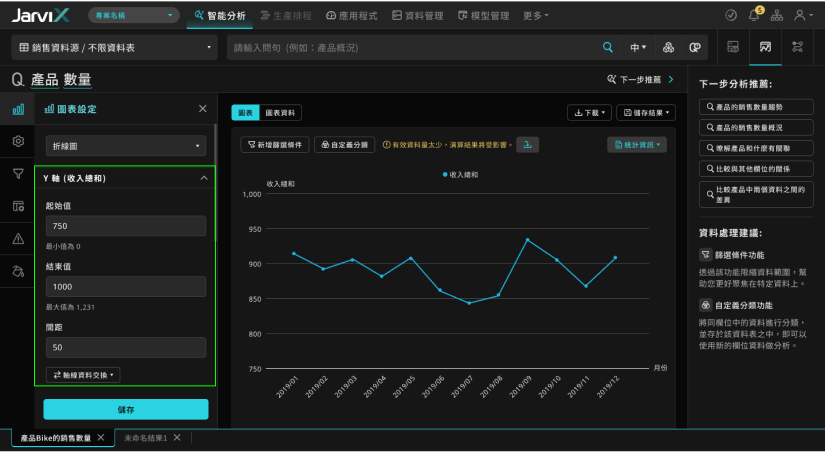Screen dimensions: 825x452
Task: Select the bar chart sidebar icon
Action: tap(18, 109)
